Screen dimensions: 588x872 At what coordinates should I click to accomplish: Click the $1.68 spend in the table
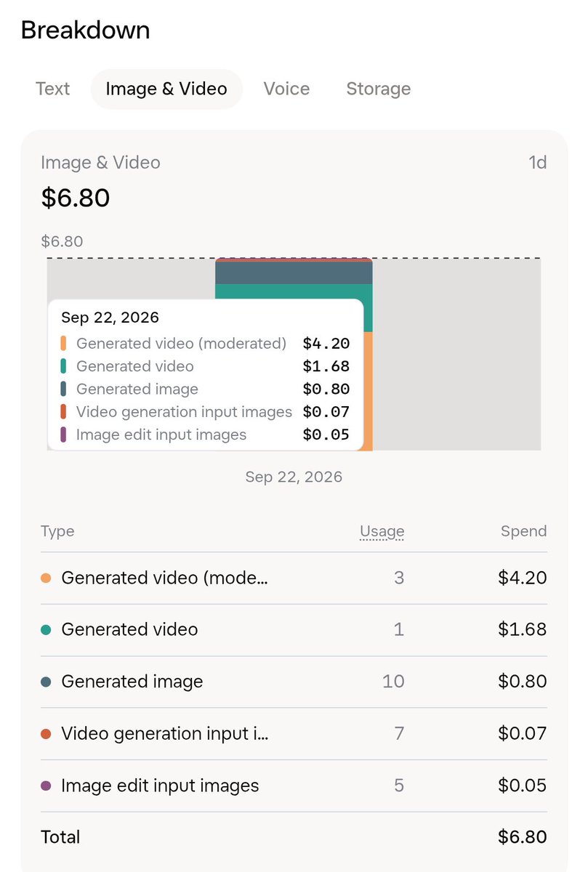[522, 629]
